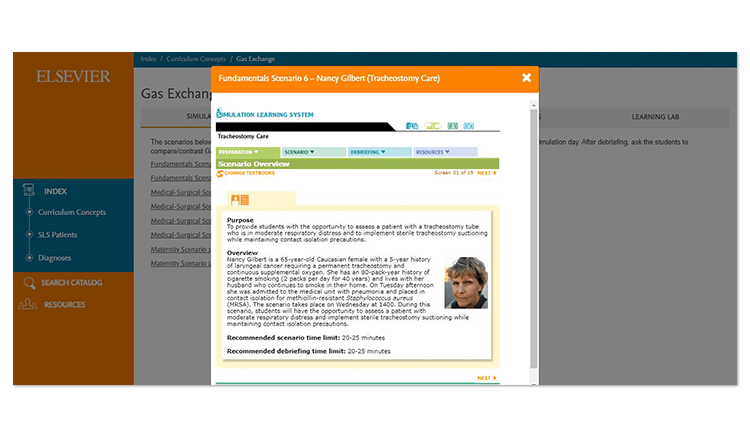Image resolution: width=750 pixels, height=436 pixels.
Task: Close the Fundamentals Scenario 6 dialog
Action: click(x=526, y=77)
